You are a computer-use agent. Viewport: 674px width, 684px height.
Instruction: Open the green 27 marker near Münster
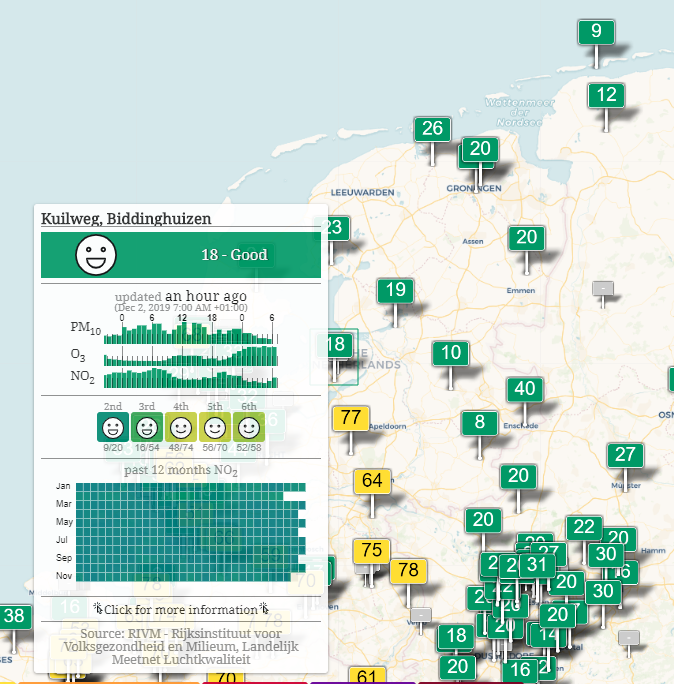point(625,455)
